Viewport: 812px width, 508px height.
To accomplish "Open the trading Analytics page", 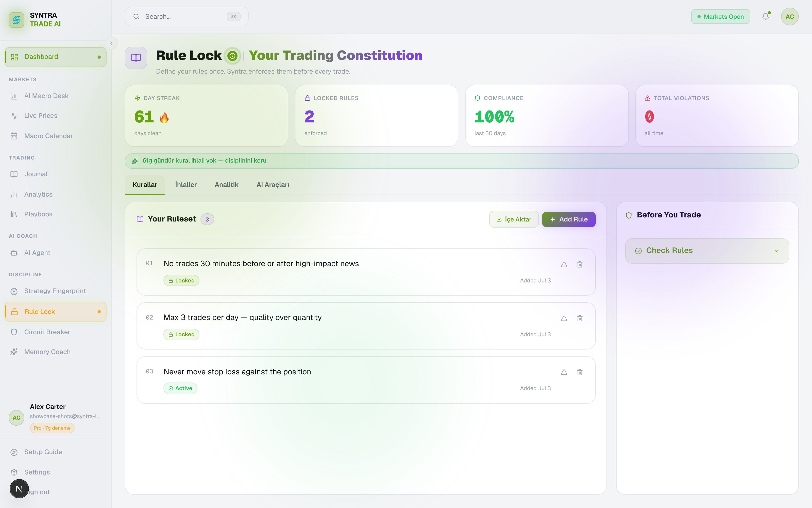I will 56,195.
